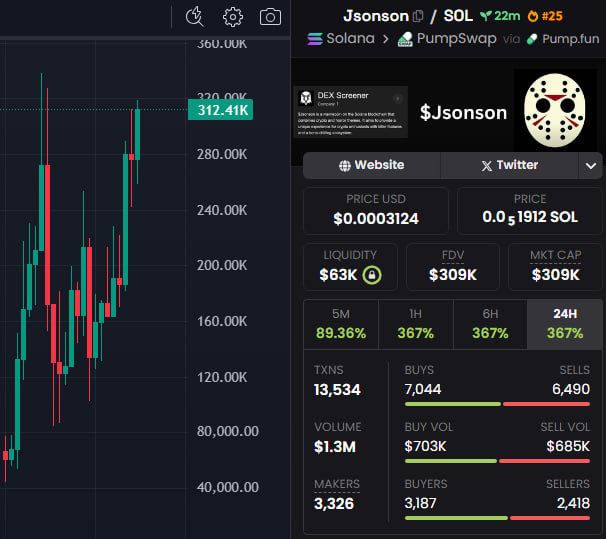Click the 80,000.00 price axis label

point(228,431)
